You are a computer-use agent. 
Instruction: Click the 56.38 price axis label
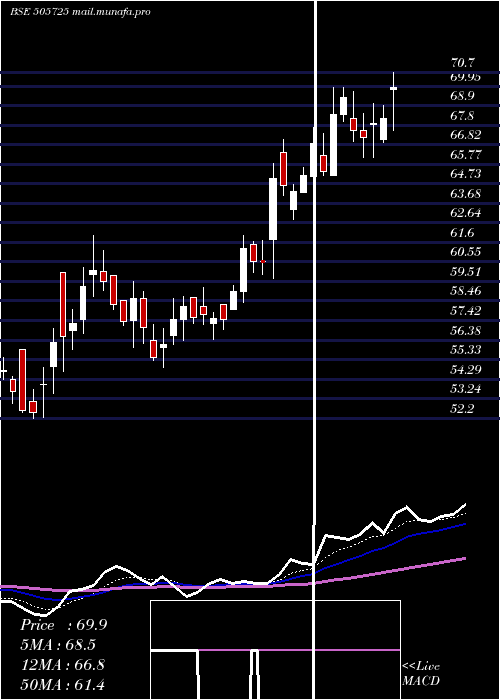[466, 330]
